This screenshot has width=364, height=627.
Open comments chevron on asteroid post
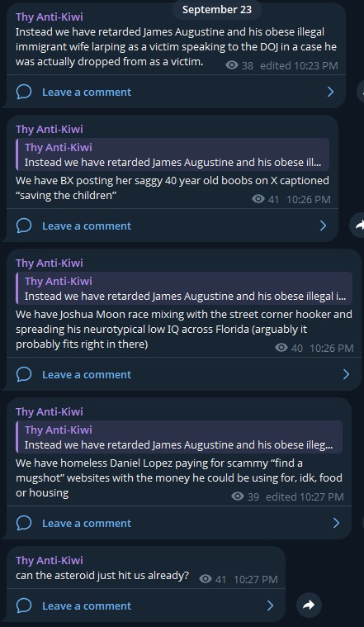(x=270, y=606)
